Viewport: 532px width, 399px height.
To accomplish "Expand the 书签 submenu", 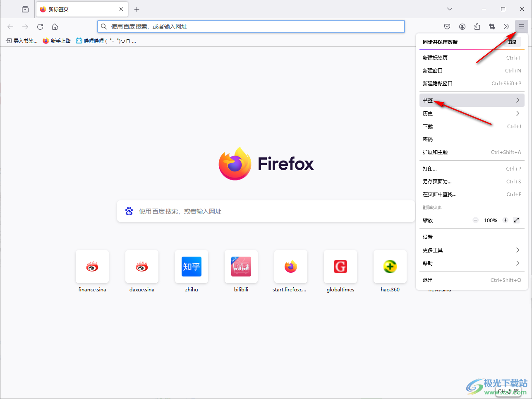I will [472, 100].
